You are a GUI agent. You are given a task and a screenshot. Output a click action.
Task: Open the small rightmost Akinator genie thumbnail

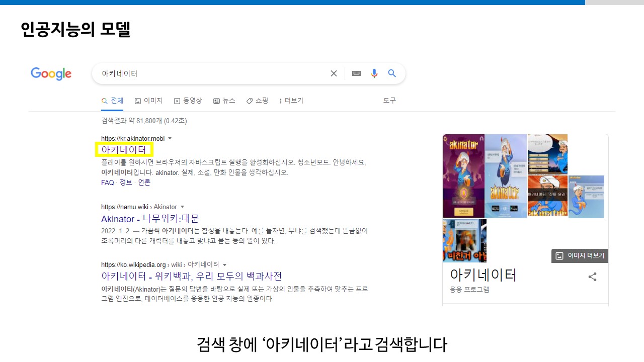click(586, 197)
